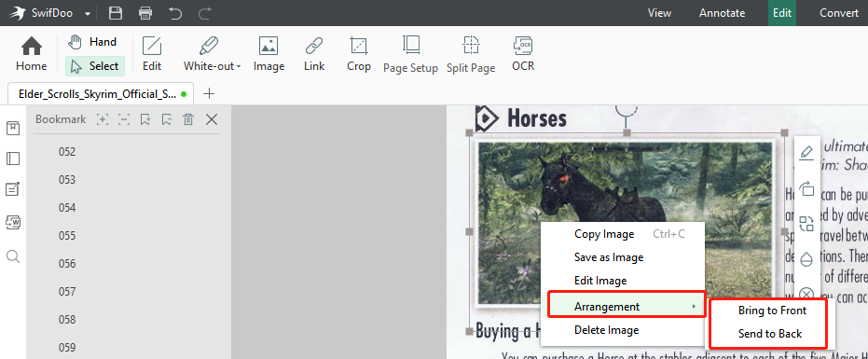
Task: Click the opacity droplet floating icon
Action: click(x=806, y=259)
